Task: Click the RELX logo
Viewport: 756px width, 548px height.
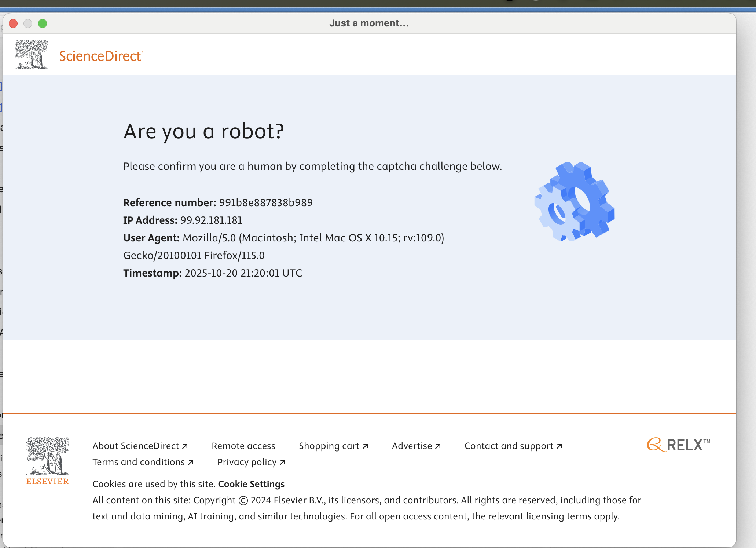Action: tap(679, 445)
